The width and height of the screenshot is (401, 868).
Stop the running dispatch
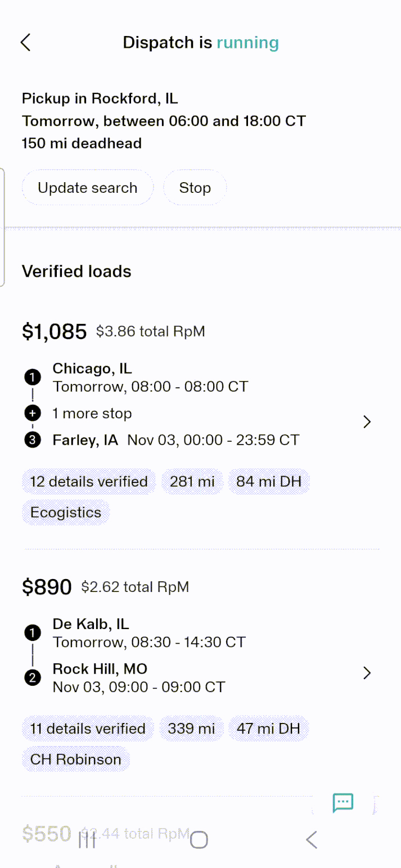[195, 188]
